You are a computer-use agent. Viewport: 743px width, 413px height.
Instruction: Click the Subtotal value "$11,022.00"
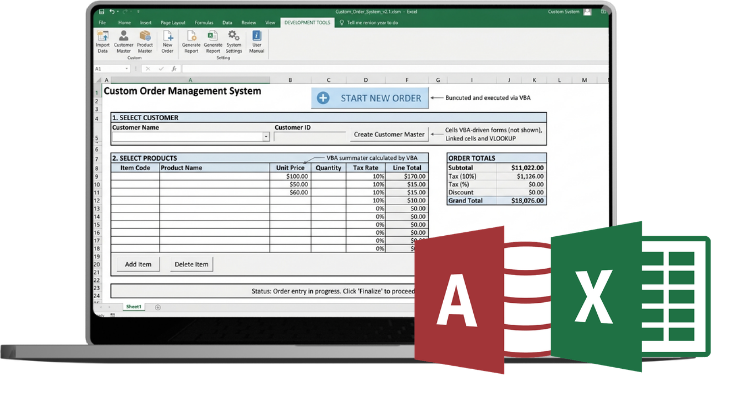coord(527,168)
